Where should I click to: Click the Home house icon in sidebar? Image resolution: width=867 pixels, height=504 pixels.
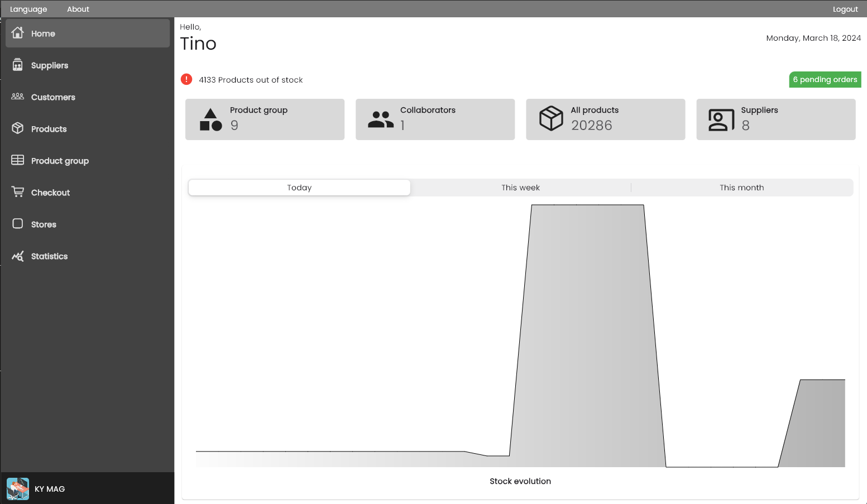(18, 33)
